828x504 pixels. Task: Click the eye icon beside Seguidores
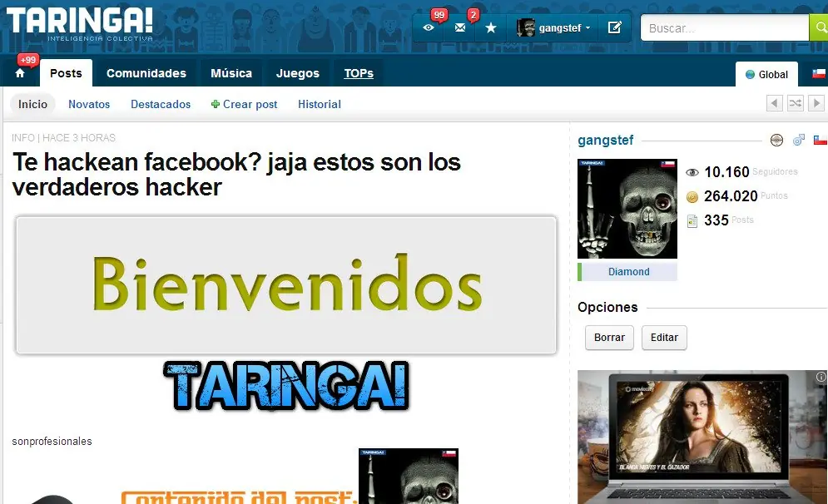pyautogui.click(x=692, y=172)
